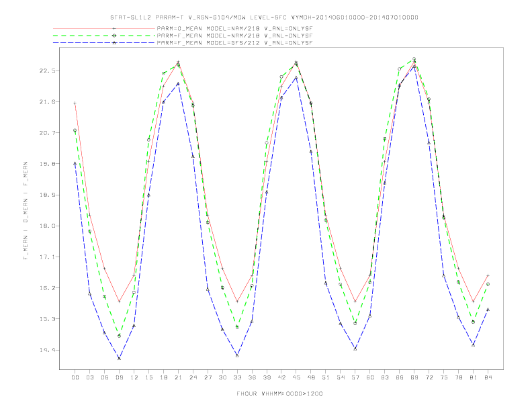Click x-axis forecast hour label 12
532x411 pixels.
[x=134, y=377]
